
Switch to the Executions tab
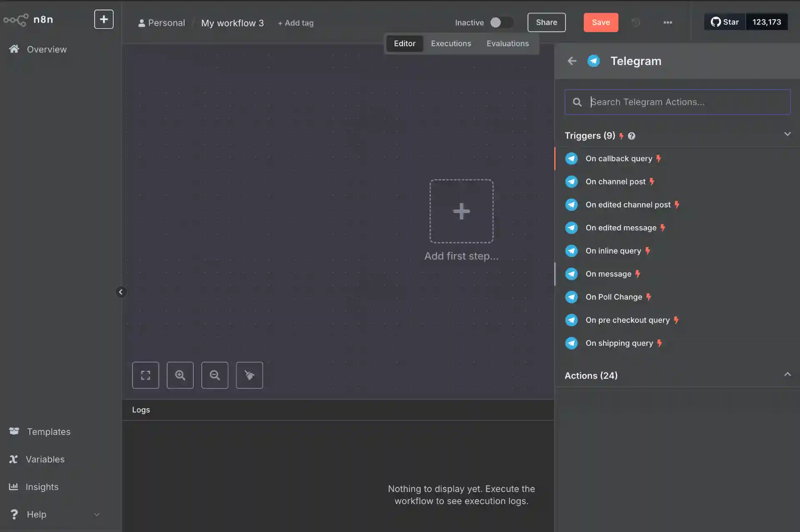[451, 43]
